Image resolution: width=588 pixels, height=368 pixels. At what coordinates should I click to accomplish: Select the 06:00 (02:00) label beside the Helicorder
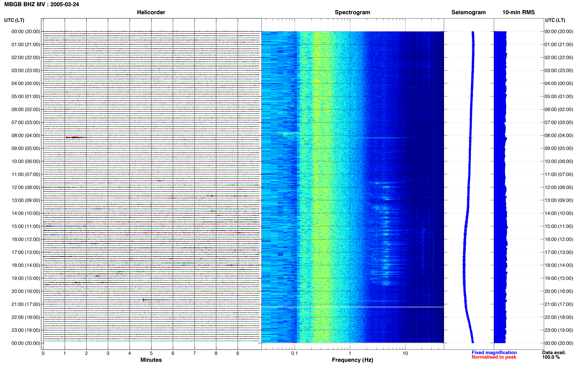(26, 109)
